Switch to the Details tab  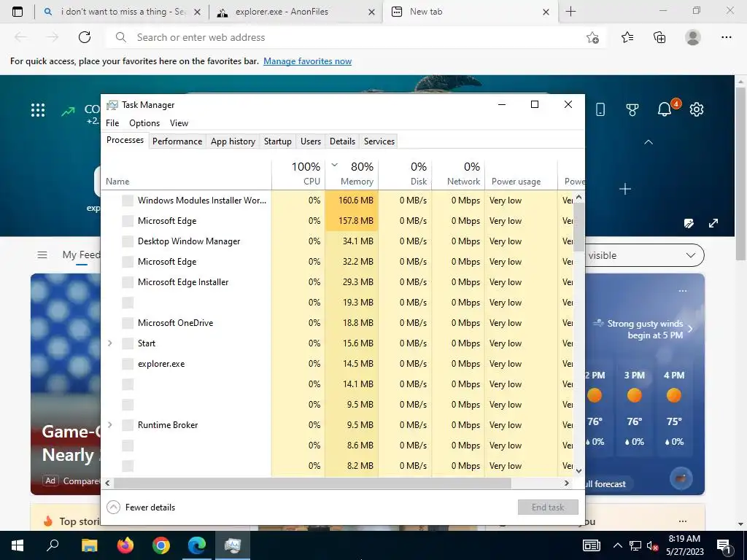point(343,141)
